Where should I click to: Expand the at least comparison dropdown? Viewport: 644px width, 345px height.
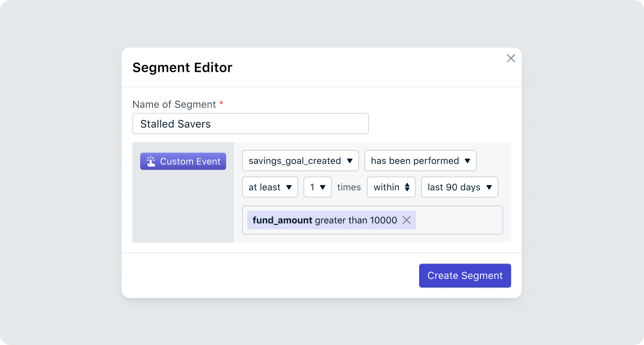[x=265, y=187]
